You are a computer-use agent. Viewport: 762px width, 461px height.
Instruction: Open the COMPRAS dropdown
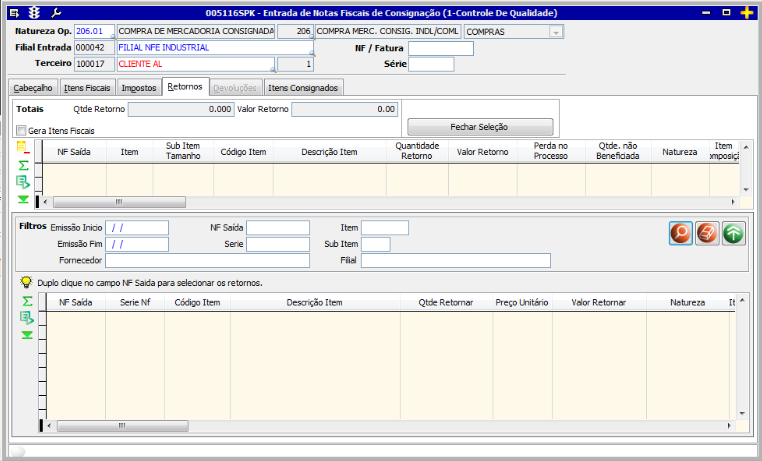[556, 32]
